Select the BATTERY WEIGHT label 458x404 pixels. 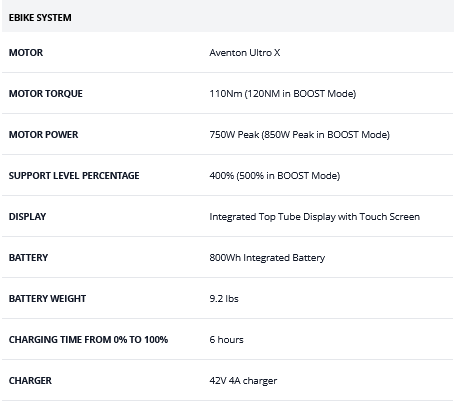click(47, 299)
